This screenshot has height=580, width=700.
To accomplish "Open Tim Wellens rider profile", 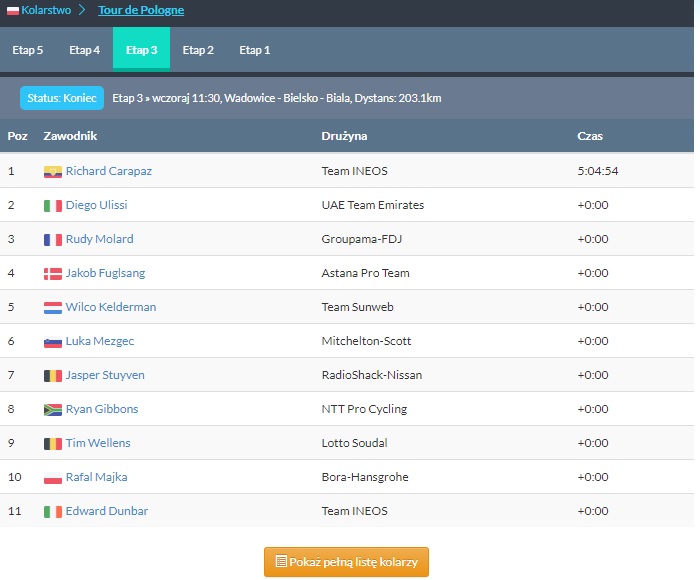I will click(98, 443).
